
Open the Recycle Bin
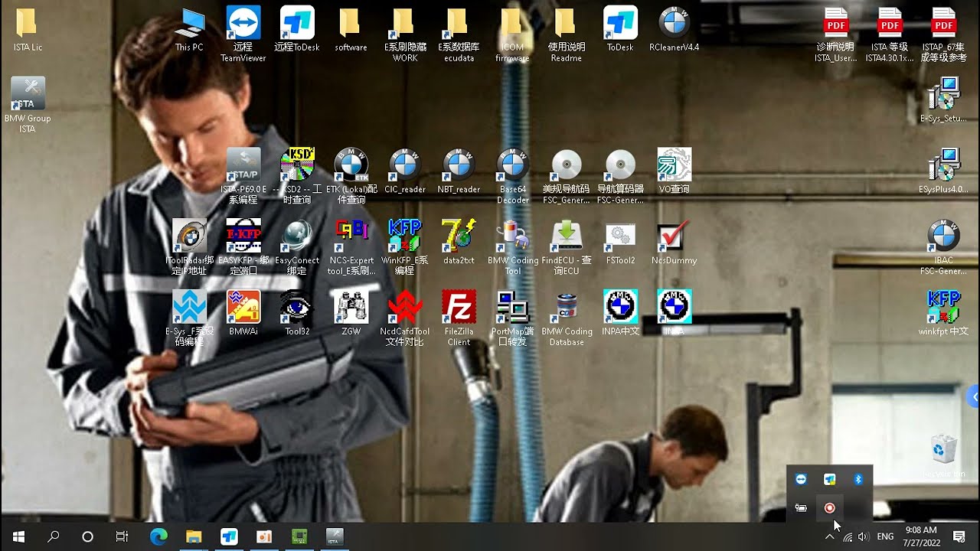944,456
